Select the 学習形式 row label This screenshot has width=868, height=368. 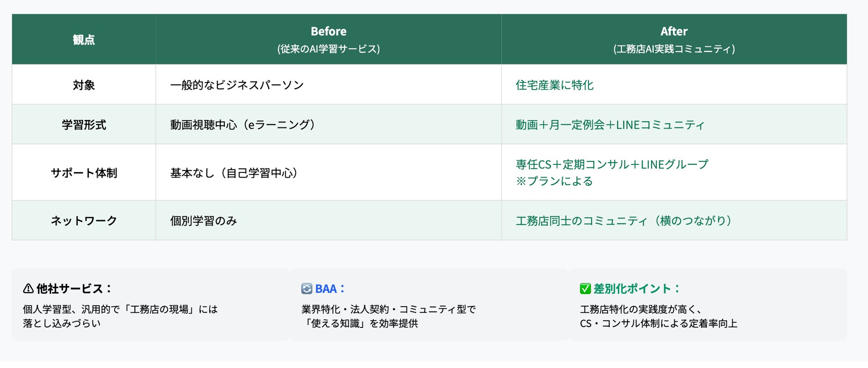click(84, 125)
